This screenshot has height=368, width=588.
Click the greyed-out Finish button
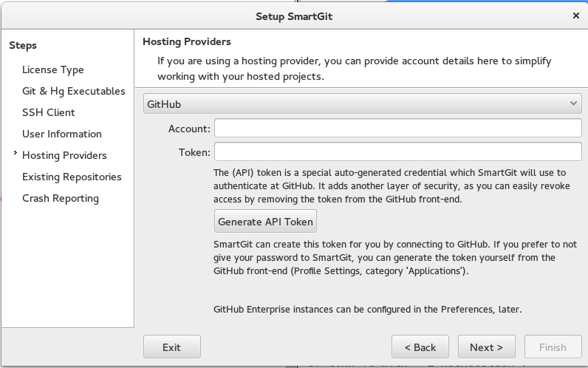click(x=553, y=347)
